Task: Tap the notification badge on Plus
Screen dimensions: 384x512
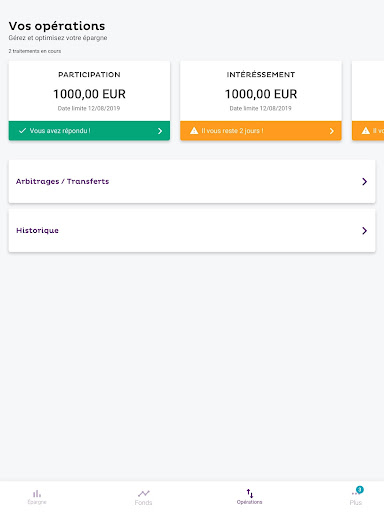Action: click(x=360, y=490)
